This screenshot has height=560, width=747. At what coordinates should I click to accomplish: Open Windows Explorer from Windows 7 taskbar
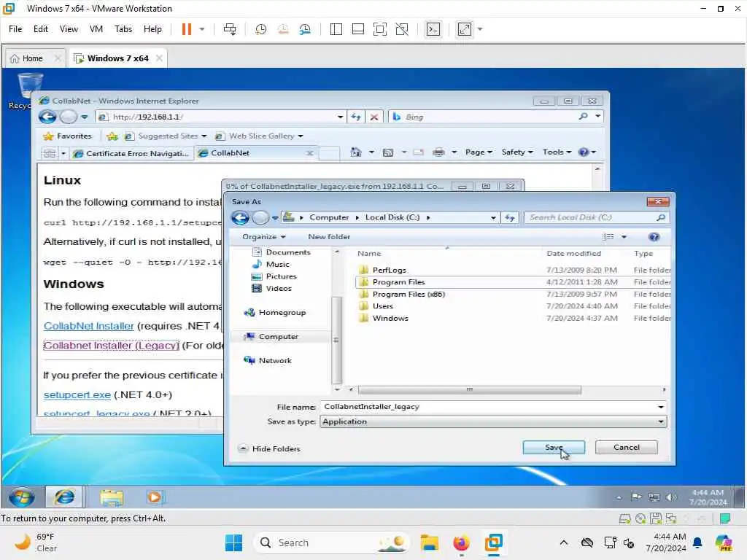pyautogui.click(x=112, y=497)
